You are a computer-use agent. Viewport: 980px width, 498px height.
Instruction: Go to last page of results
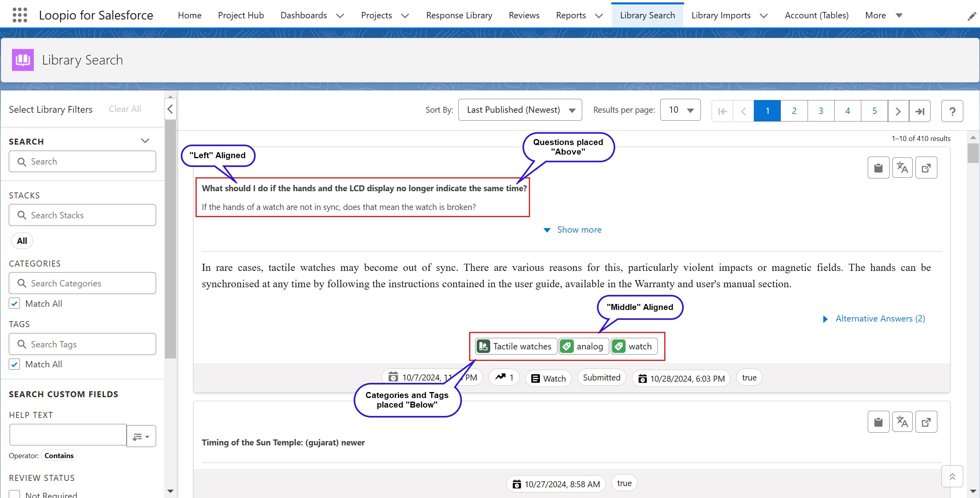point(919,111)
